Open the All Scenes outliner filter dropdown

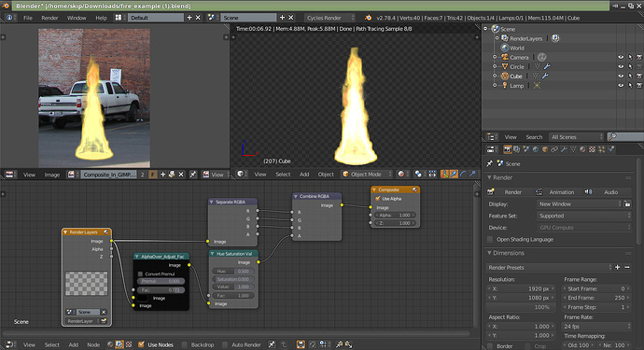click(577, 137)
